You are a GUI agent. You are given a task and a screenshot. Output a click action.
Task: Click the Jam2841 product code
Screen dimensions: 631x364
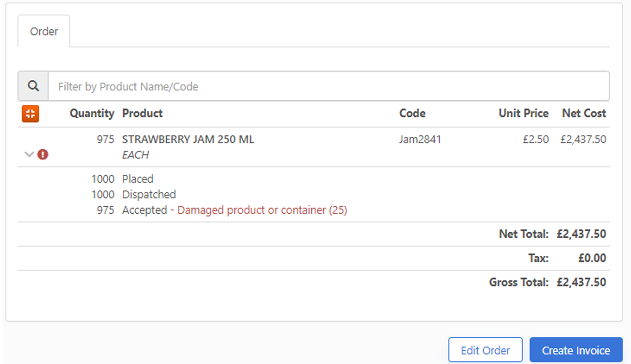420,139
